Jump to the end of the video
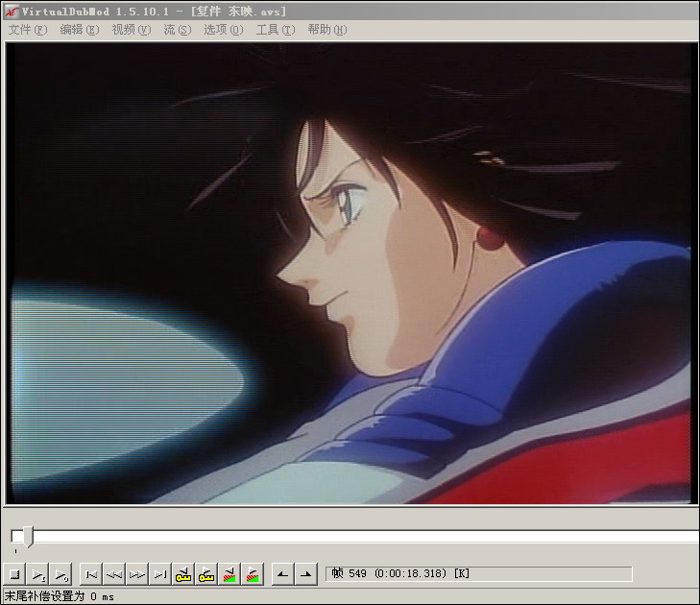This screenshot has height=605, width=700. coord(159,574)
